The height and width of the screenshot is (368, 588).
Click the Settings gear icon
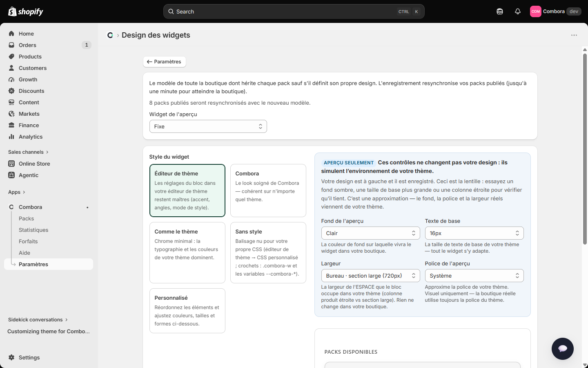pos(11,357)
